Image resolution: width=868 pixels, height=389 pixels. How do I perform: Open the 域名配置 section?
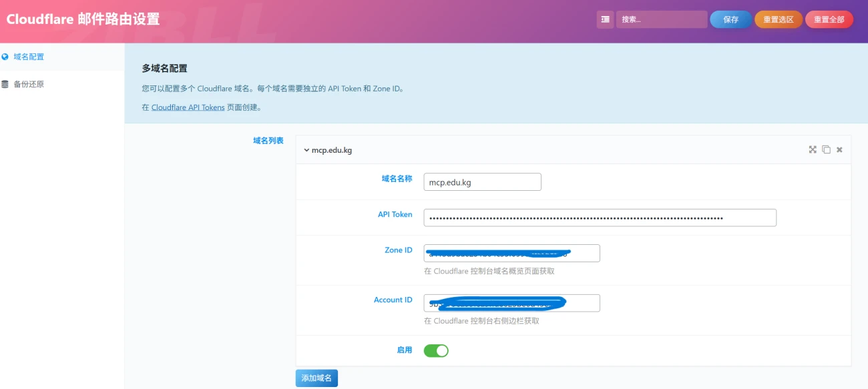29,57
